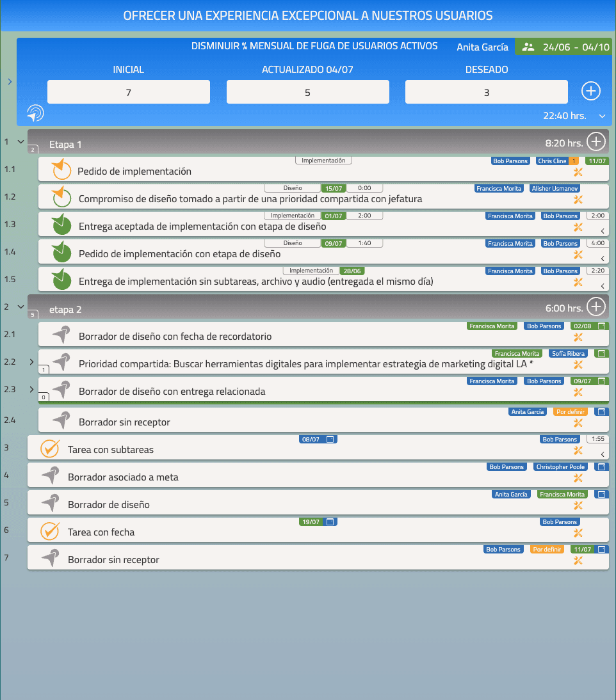616x700 pixels.
Task: Click draft arrow icon of Borrador asociado a meta
Action: click(51, 475)
